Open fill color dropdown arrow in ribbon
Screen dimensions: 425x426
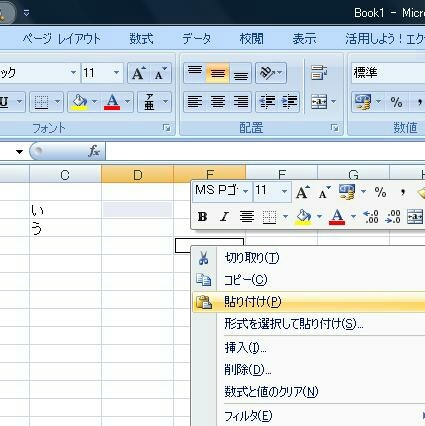click(x=95, y=102)
